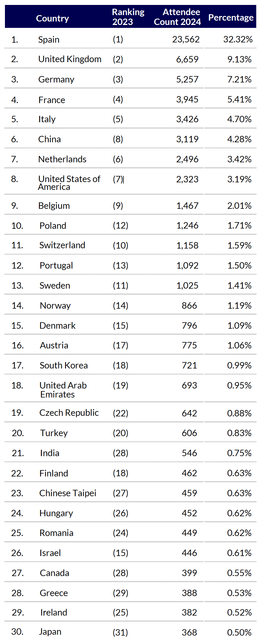Select Poland's attendee count 1,246
The image size is (276, 644).
point(187,226)
